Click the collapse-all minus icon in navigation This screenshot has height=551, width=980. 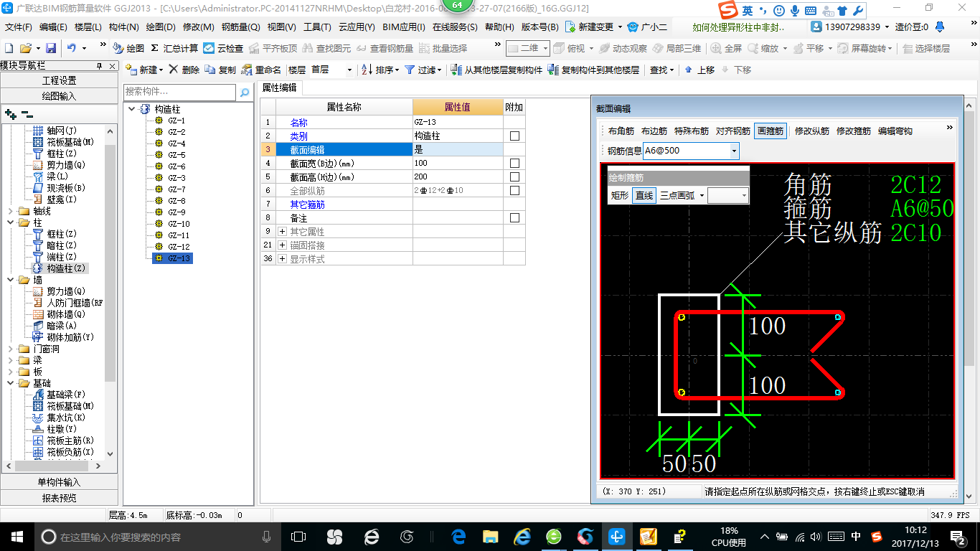[27, 113]
